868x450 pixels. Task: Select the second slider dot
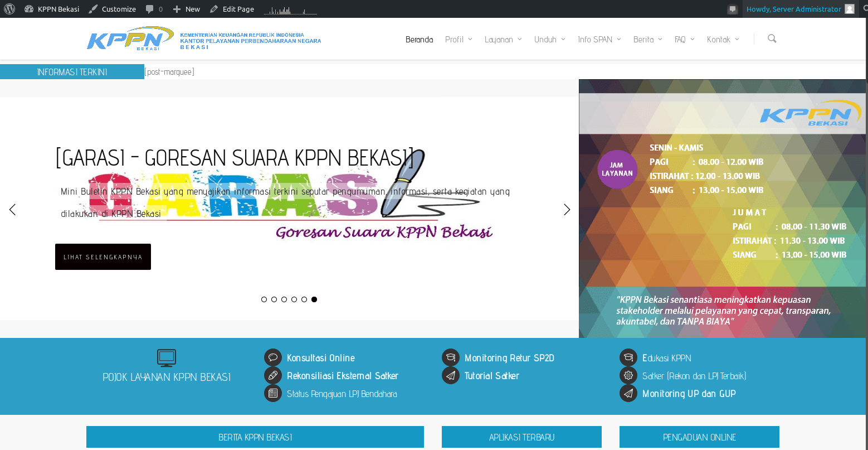[274, 299]
